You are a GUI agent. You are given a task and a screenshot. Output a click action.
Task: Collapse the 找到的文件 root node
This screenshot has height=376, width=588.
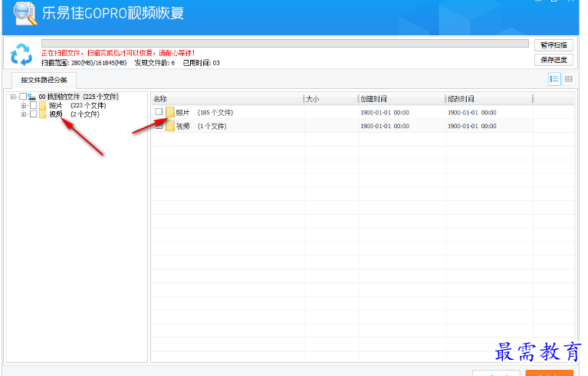tap(13, 97)
